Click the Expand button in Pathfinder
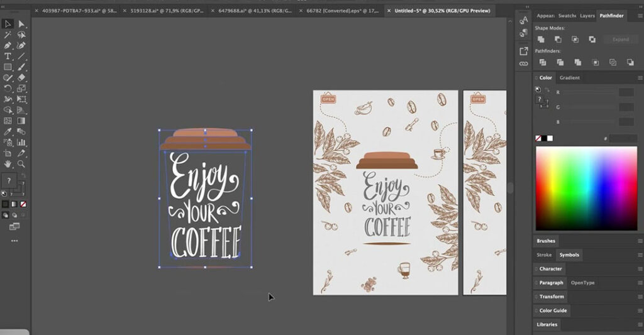The width and height of the screenshot is (644, 335). [621, 40]
